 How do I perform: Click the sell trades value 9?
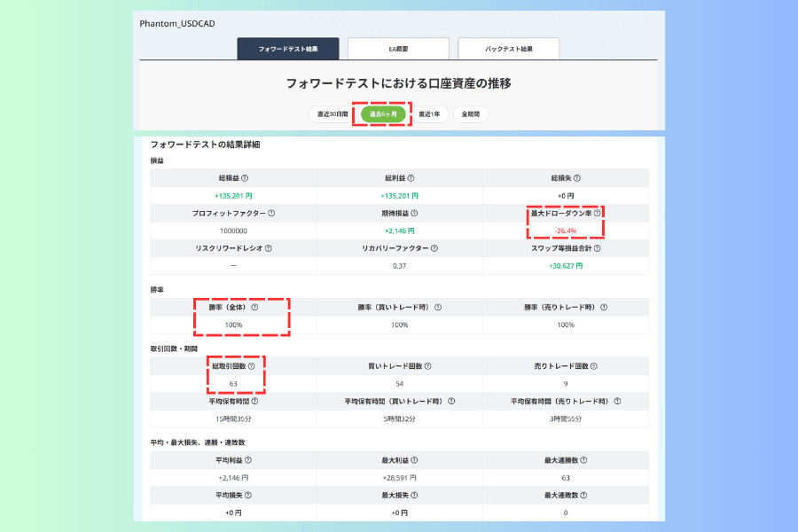(x=566, y=384)
